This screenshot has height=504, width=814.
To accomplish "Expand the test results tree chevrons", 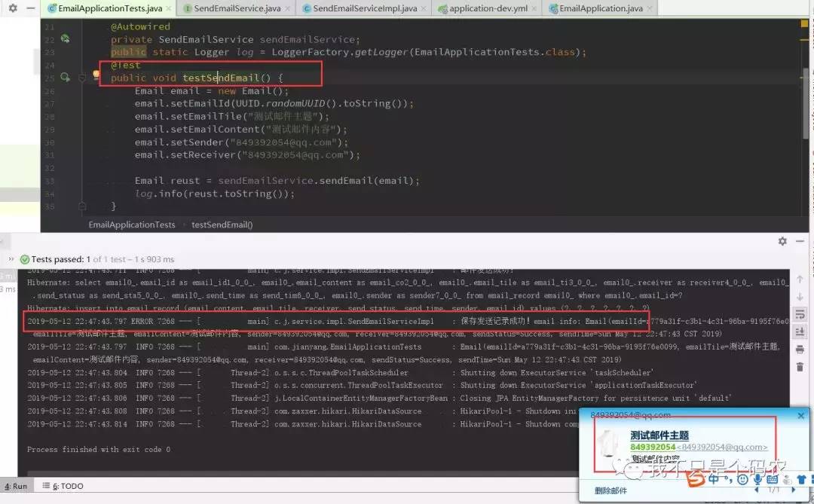I will point(11,258).
